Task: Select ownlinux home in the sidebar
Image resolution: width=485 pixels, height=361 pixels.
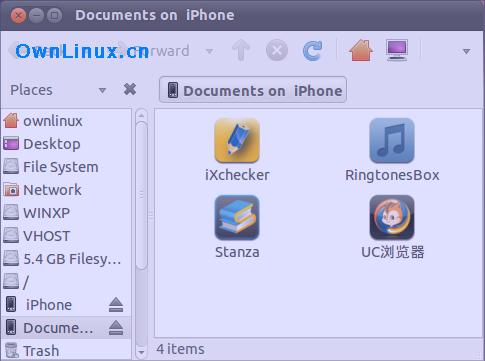Action: [66, 121]
